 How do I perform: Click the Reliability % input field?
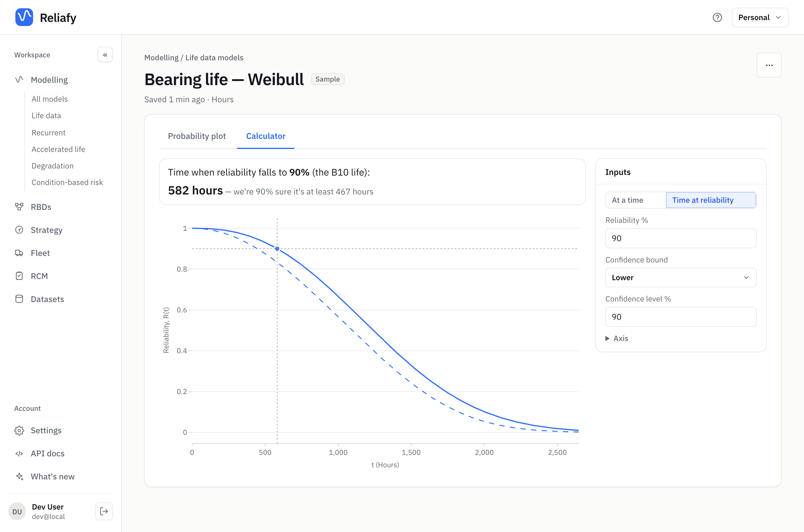click(680, 238)
